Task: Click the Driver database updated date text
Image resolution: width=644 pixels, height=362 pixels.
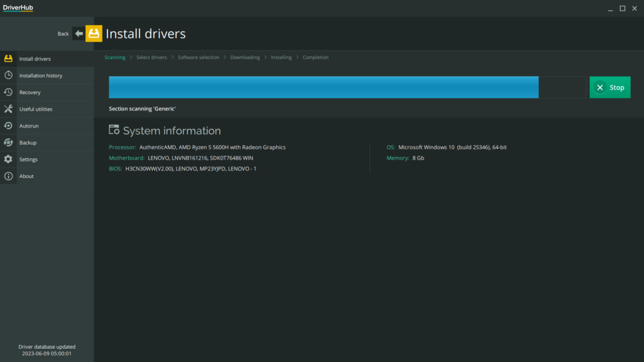Action: [47, 353]
